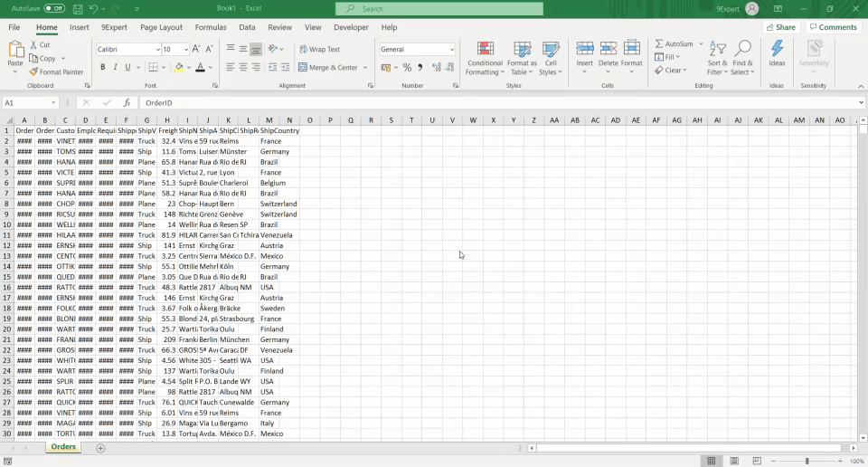Add a new sheet with plus icon
The height and width of the screenshot is (467, 868).
coord(100,448)
